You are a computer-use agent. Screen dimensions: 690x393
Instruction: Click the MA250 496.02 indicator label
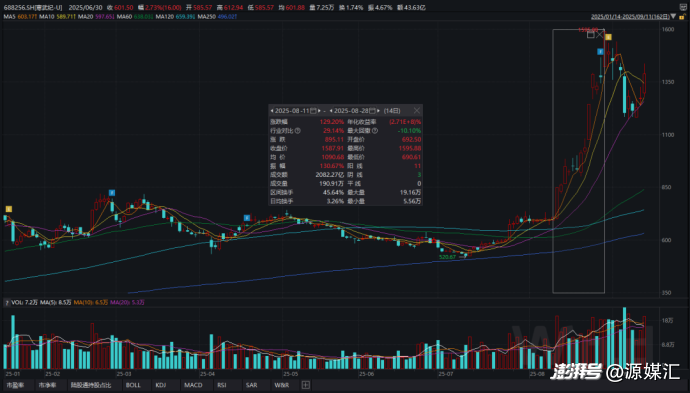[217, 17]
